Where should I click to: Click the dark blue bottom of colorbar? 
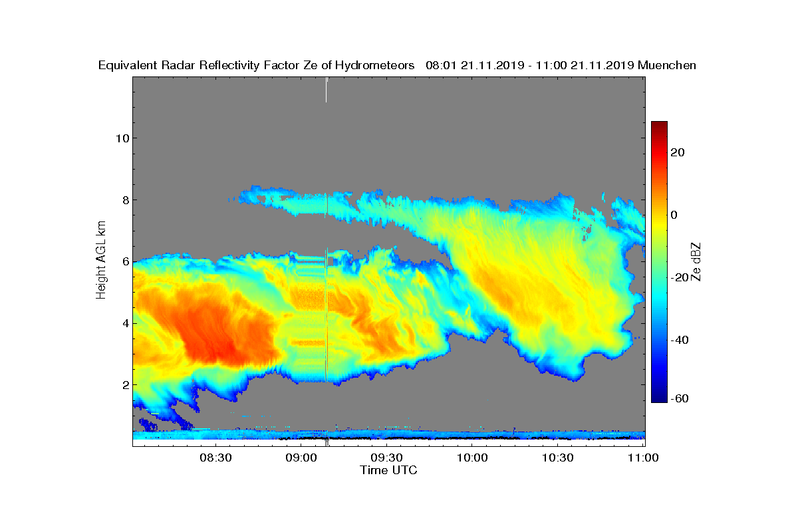659,398
